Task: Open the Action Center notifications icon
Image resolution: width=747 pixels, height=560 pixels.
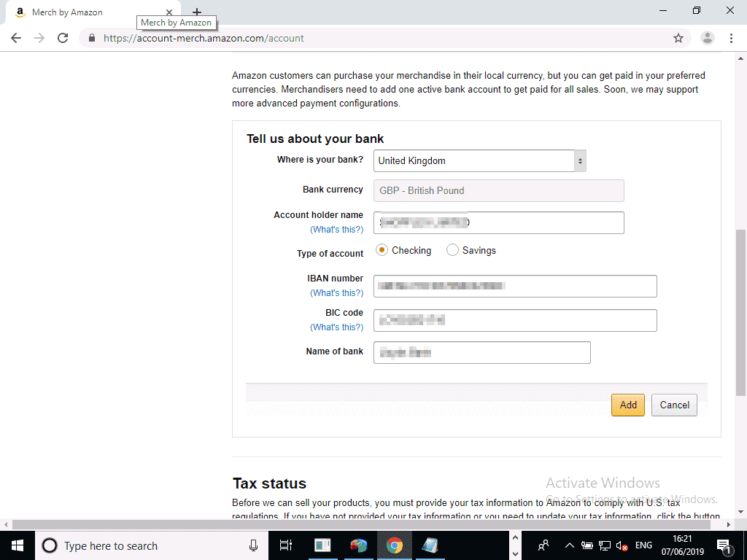Action: pos(724,545)
